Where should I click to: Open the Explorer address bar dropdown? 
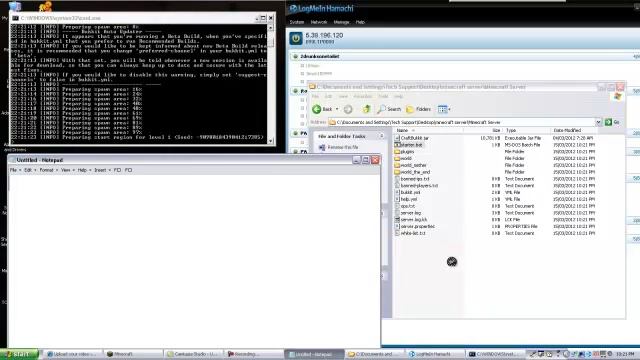point(598,122)
